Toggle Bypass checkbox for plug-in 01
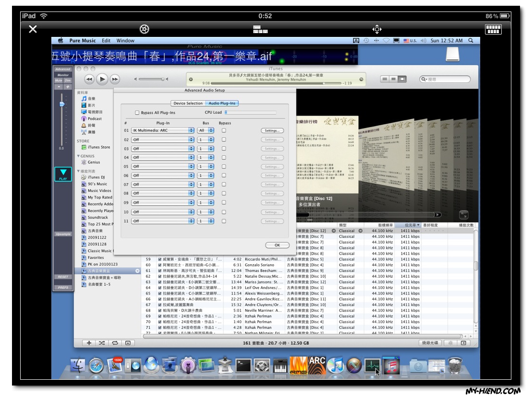Viewport: 532px width, 397px height. click(224, 130)
